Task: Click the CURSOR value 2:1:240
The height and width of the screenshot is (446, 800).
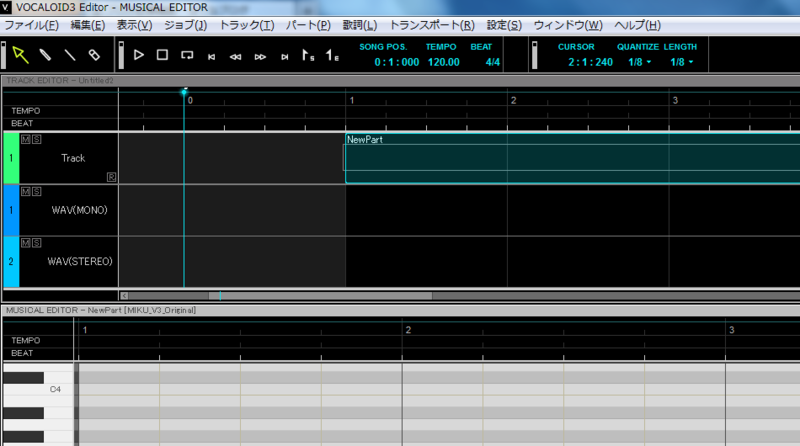Action: 590,62
